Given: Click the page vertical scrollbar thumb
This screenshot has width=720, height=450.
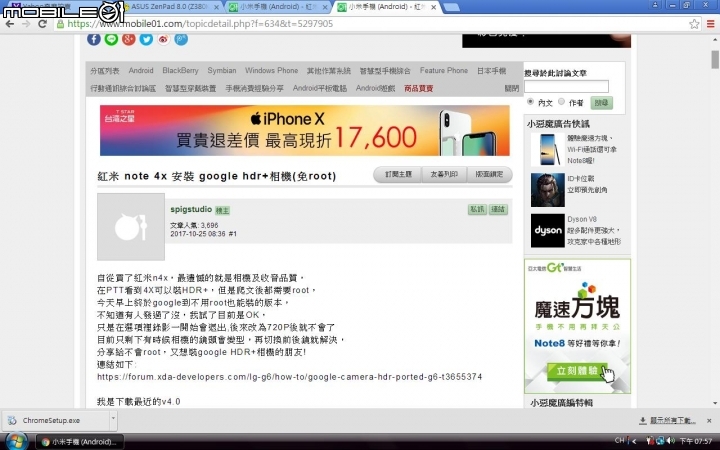Looking at the screenshot, I should pos(715,59).
